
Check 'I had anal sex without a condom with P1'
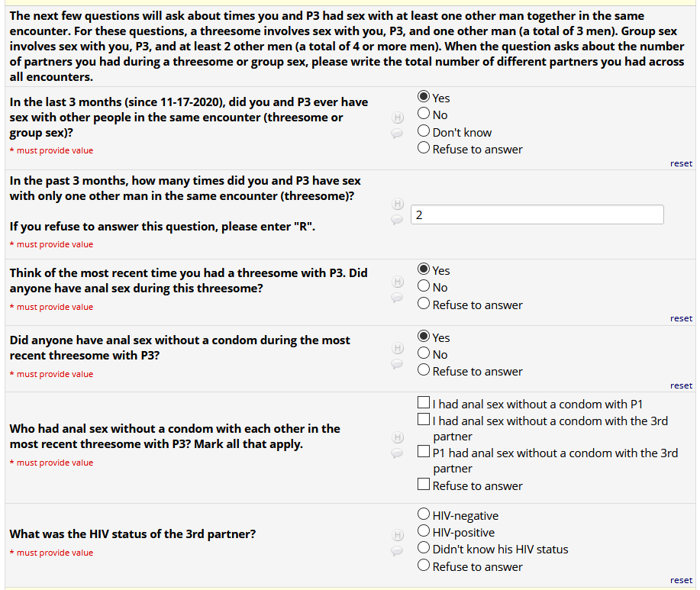pyautogui.click(x=424, y=402)
